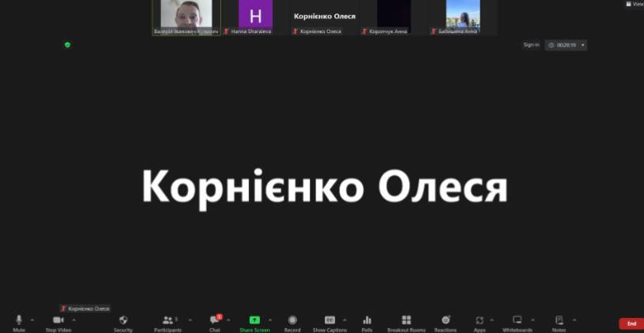Open audio options arrow next to Mute

(x=32, y=320)
